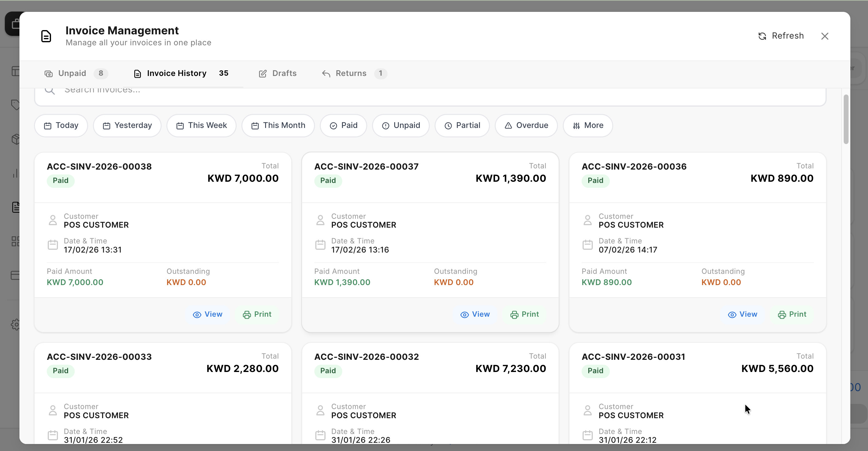Click the calendar icon in Today chip
868x451 pixels.
pyautogui.click(x=48, y=126)
